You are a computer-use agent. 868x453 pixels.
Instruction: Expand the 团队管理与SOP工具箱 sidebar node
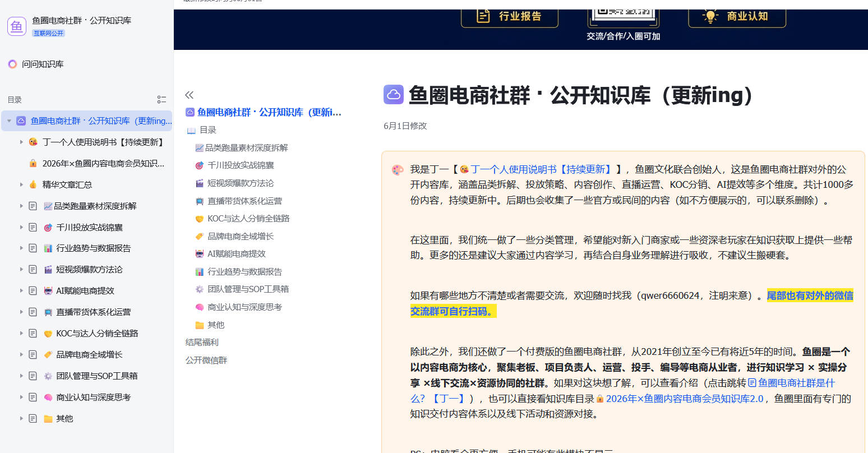pos(21,376)
